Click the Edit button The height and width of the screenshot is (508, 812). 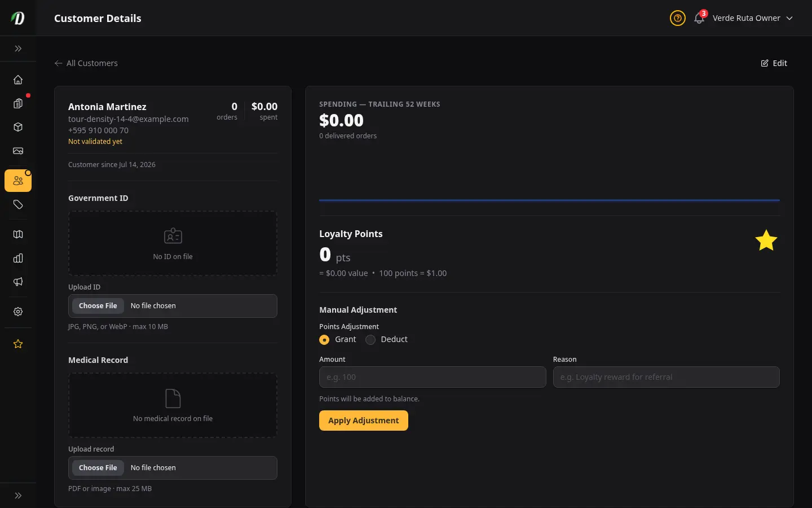[774, 63]
